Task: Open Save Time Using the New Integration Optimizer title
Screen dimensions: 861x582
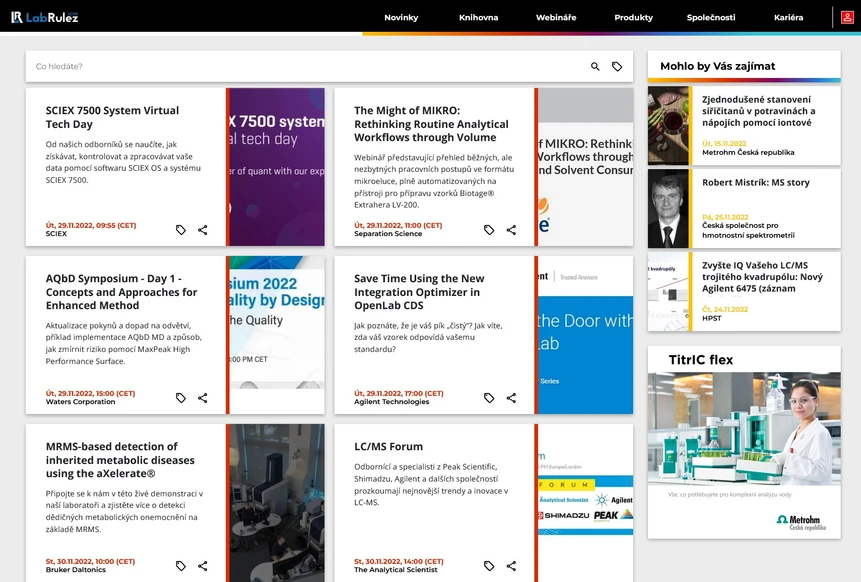Action: (419, 292)
